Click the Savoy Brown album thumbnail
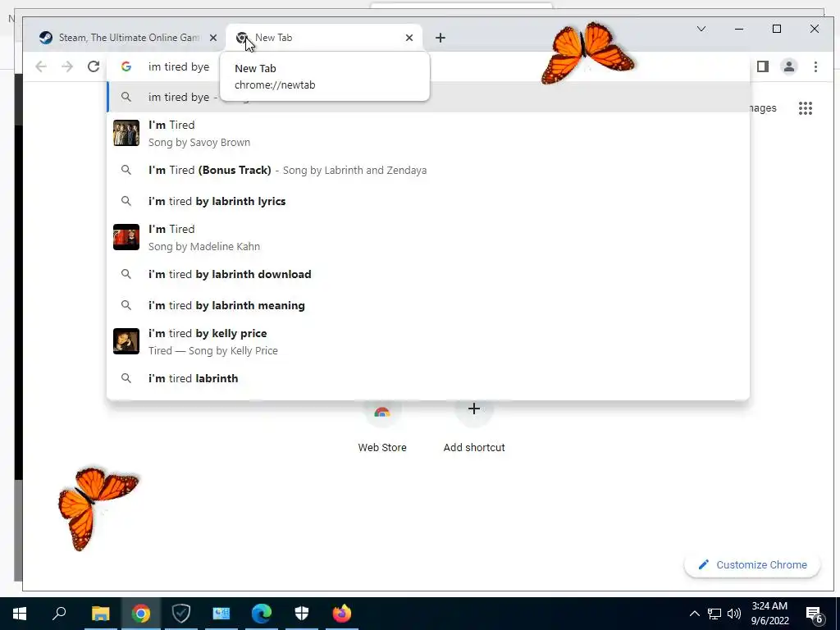Viewport: 840px width, 630px height. [x=126, y=133]
